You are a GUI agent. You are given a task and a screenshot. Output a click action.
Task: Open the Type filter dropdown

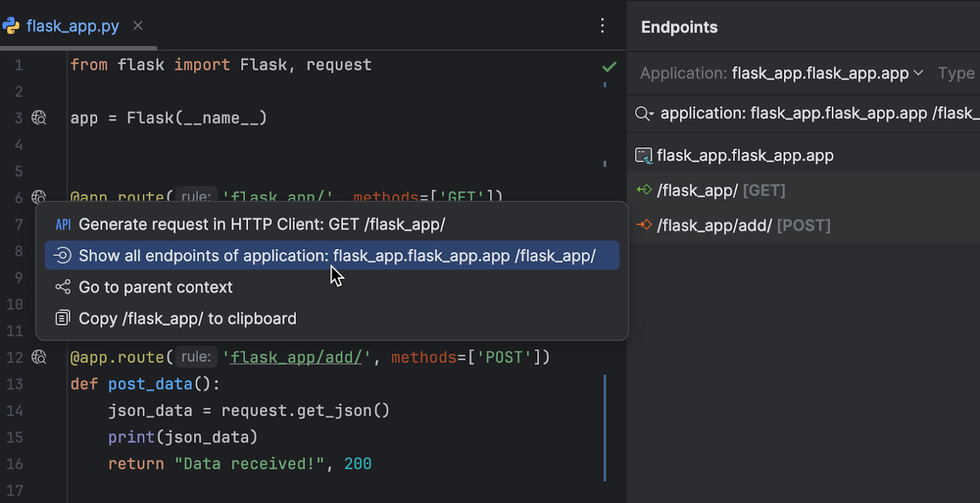[956, 73]
